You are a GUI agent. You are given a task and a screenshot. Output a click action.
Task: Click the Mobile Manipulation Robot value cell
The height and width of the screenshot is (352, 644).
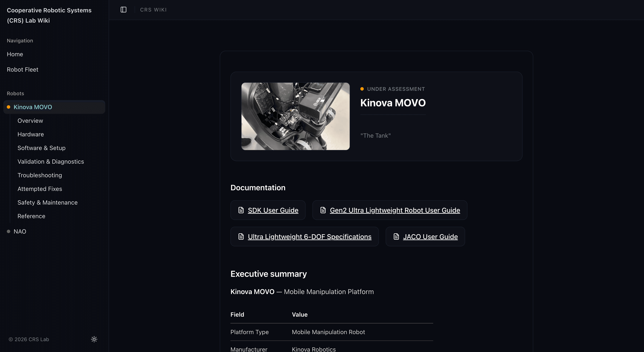pyautogui.click(x=328, y=332)
